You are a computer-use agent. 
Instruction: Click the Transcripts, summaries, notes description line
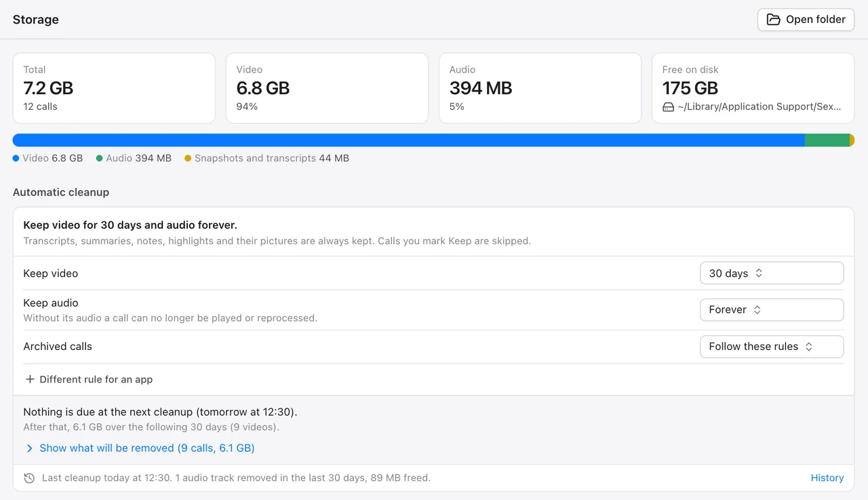(x=277, y=241)
